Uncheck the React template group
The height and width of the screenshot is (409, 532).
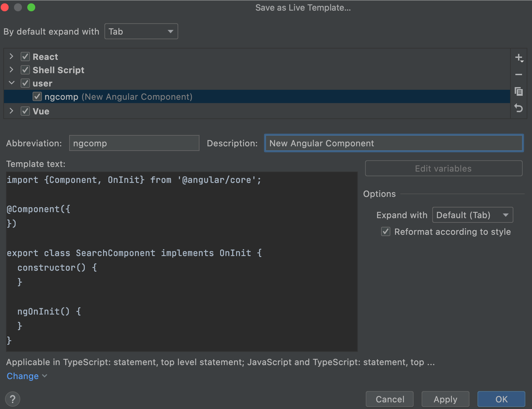coord(25,57)
